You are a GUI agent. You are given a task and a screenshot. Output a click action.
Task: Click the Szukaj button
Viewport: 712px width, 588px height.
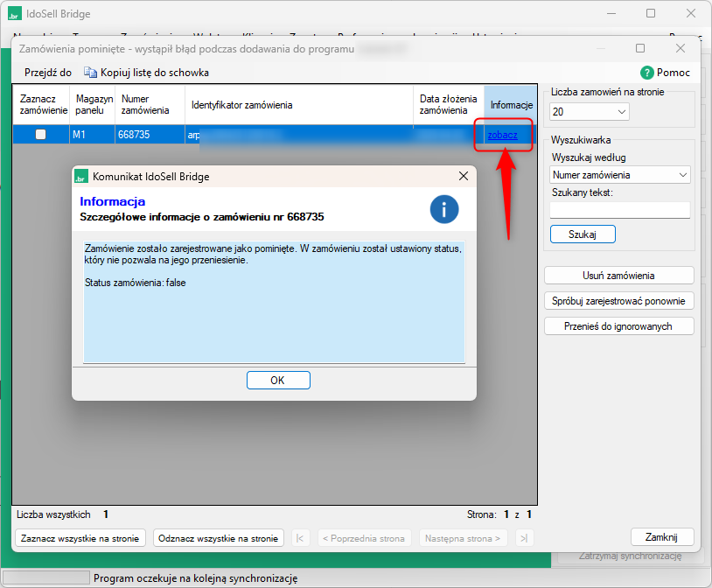pos(583,234)
